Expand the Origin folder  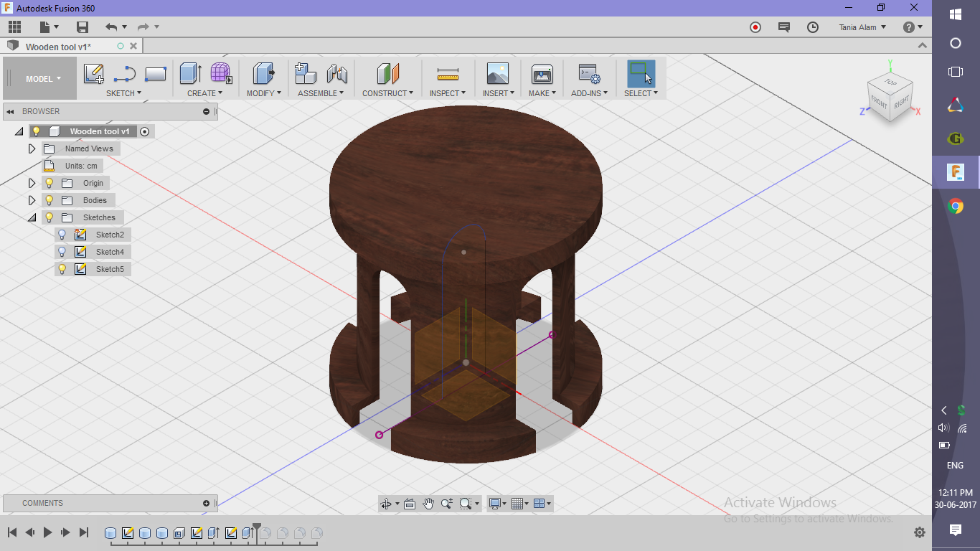tap(32, 183)
